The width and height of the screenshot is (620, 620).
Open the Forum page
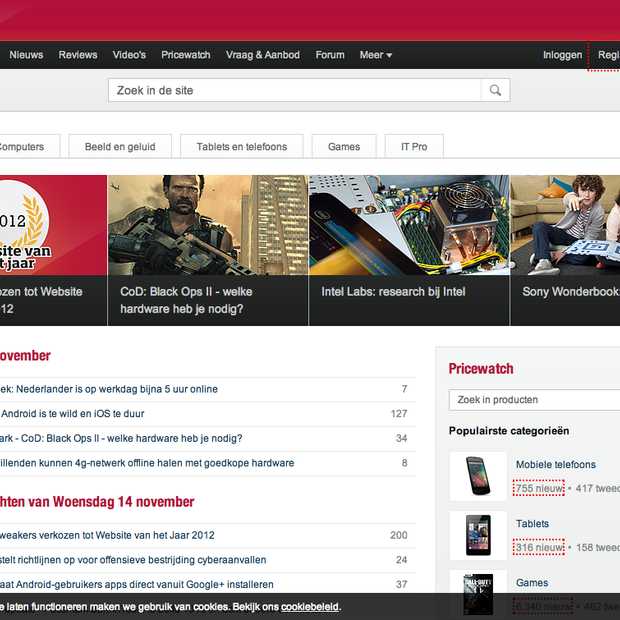click(330, 55)
